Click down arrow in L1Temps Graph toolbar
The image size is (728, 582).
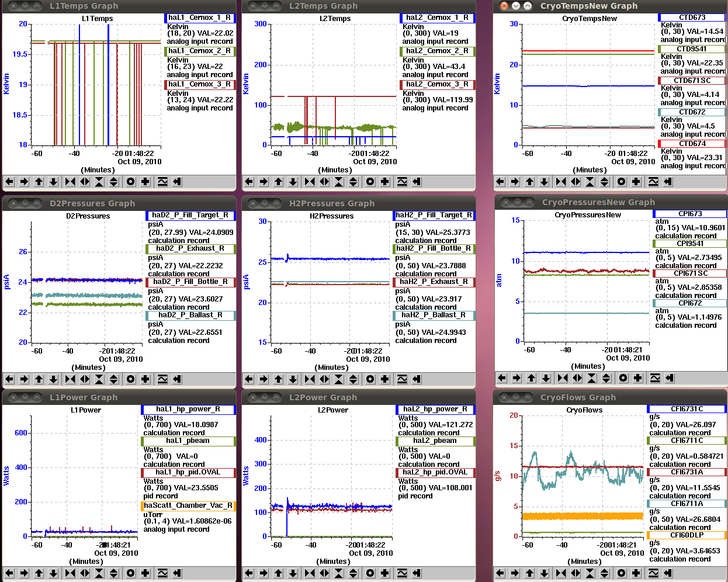pyautogui.click(x=54, y=182)
